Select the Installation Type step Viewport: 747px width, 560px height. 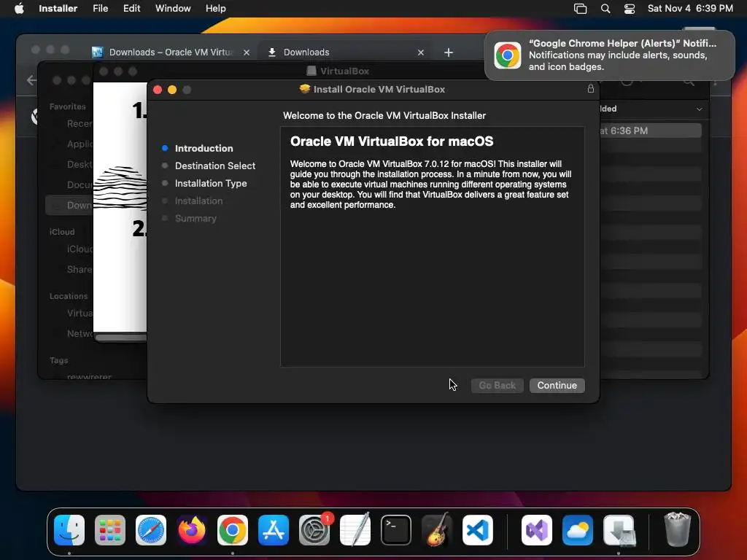211,183
